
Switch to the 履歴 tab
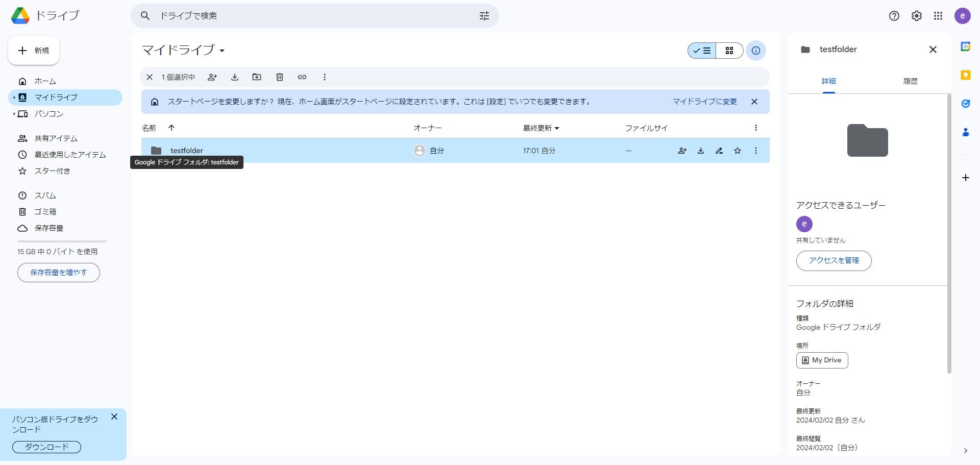pyautogui.click(x=910, y=81)
